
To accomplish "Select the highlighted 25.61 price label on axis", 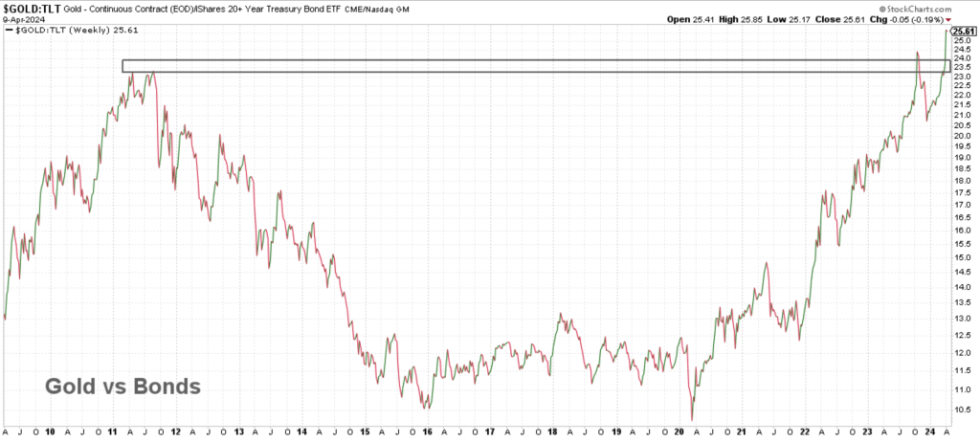I will point(962,31).
